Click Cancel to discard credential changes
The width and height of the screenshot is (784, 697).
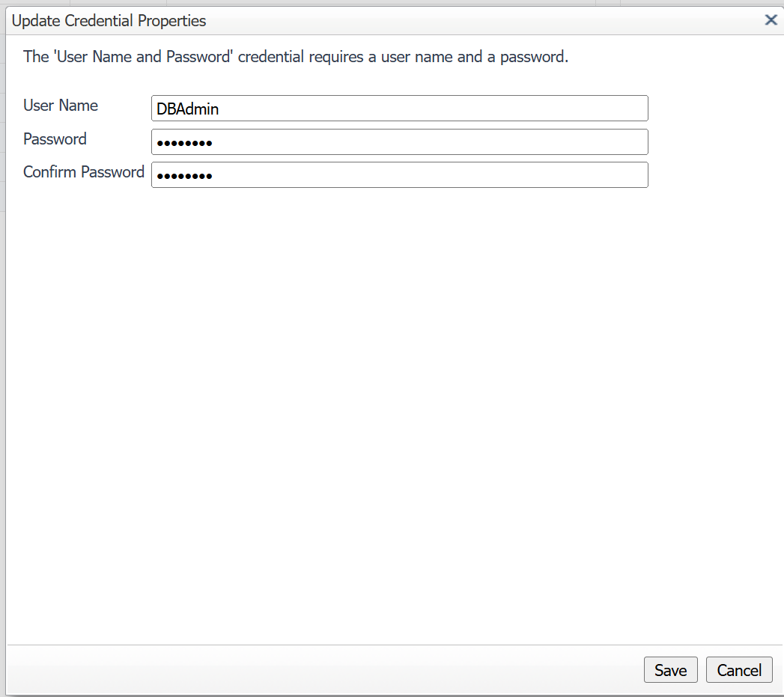pyautogui.click(x=739, y=669)
